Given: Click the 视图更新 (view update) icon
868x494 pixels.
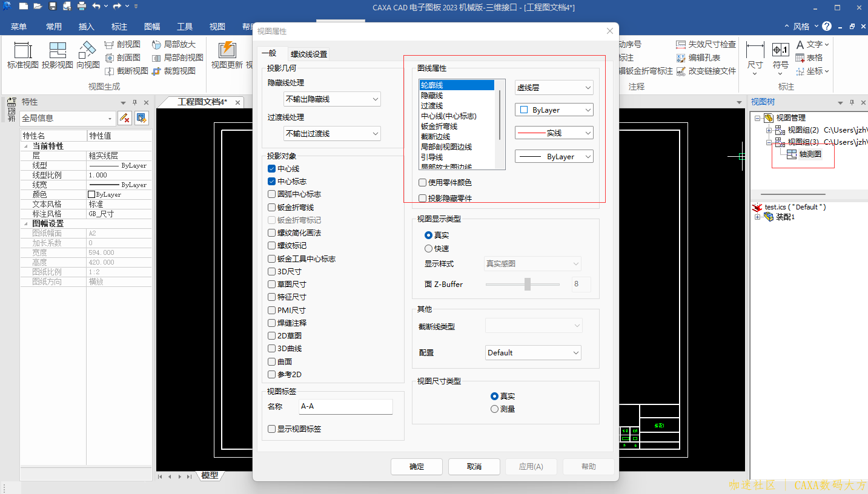Looking at the screenshot, I should (227, 51).
